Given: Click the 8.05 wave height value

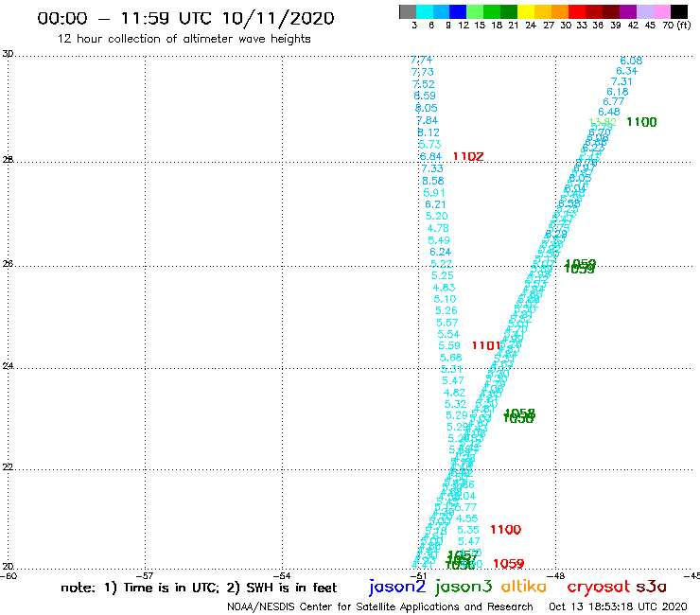Looking at the screenshot, I should coord(427,108).
